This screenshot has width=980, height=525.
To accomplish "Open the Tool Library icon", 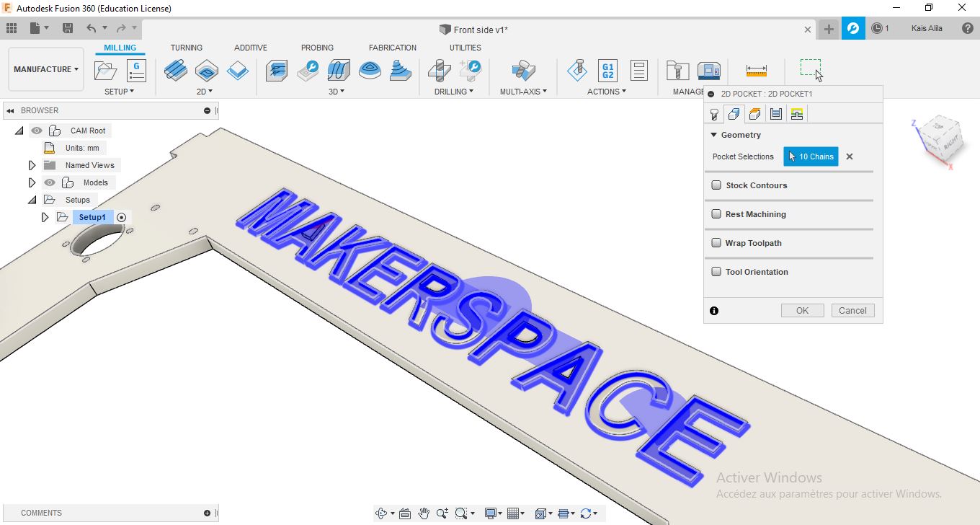I will (x=677, y=71).
